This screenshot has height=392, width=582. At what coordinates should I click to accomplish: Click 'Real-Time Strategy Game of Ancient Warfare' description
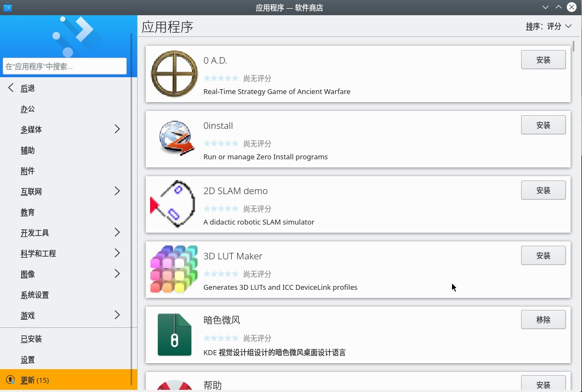coord(276,91)
